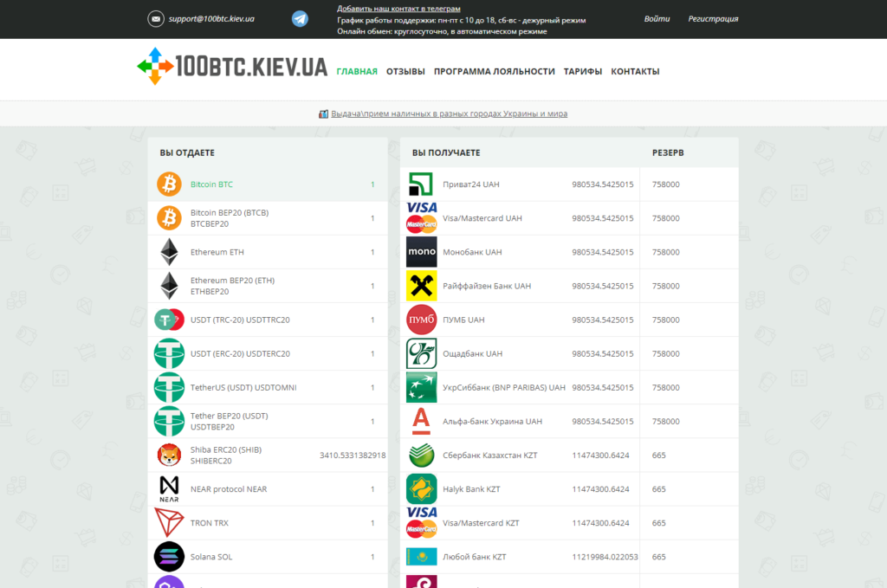Image resolution: width=887 pixels, height=588 pixels.
Task: Open ПРОГРАММА ЛОЯЛЬНОСТИ menu item
Action: click(495, 71)
